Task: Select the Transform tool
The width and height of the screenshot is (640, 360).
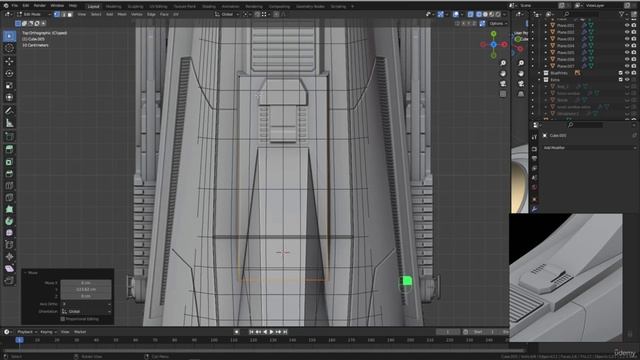Action: 9,97
